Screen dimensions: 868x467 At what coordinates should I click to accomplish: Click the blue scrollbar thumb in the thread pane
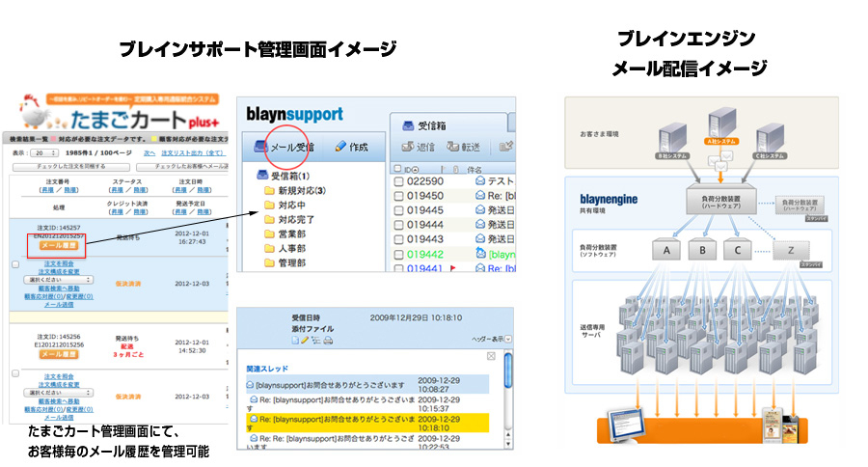[x=508, y=371]
